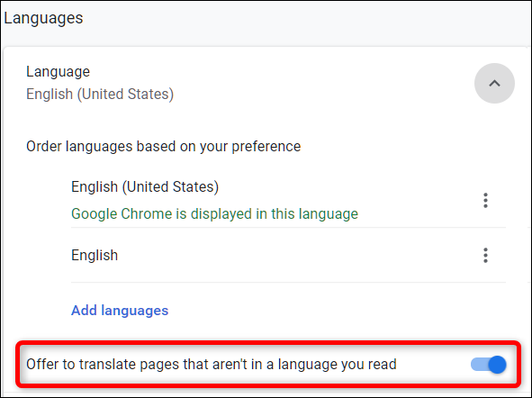Collapse the Language section with chevron button
The width and height of the screenshot is (532, 398).
coord(494,83)
